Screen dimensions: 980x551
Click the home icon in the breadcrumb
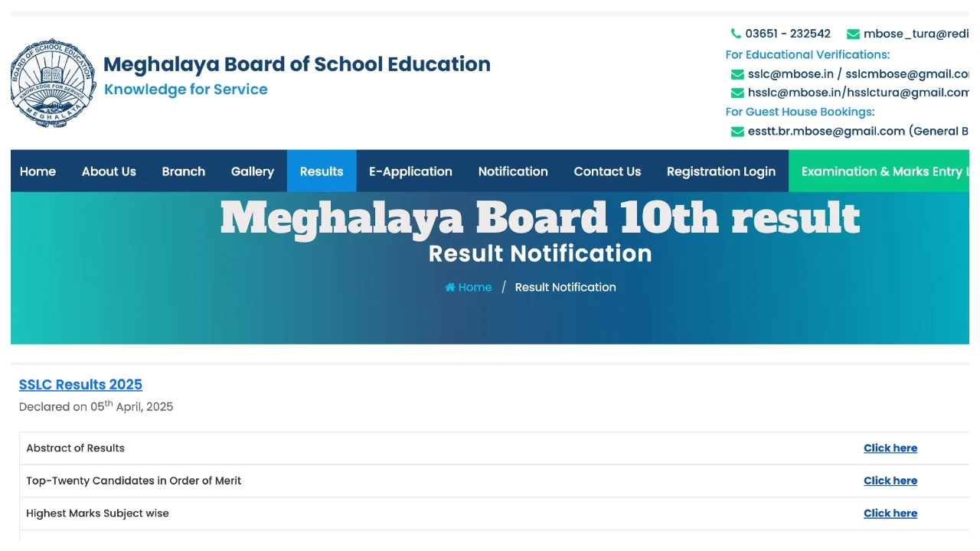[450, 287]
